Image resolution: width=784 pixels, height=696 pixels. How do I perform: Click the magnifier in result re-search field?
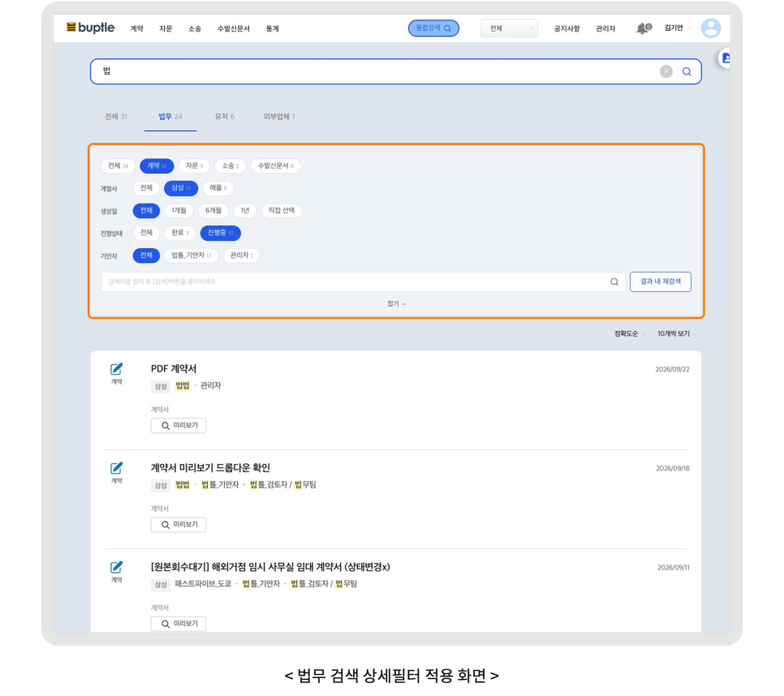[614, 281]
